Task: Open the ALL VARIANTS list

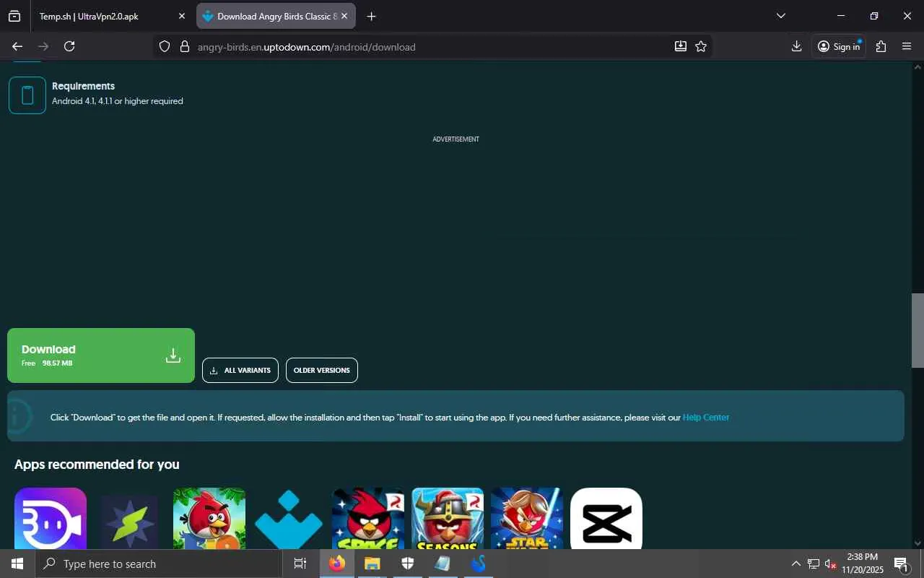Action: pos(240,371)
